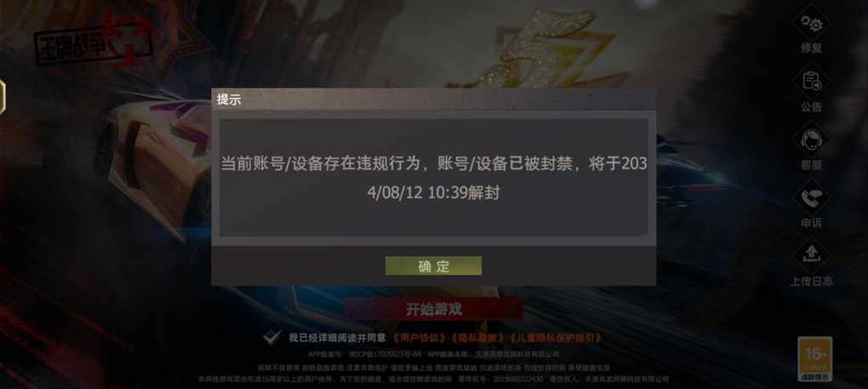This screenshot has width=868, height=389.
Task: Tap the 16+ age rating badge
Action: click(815, 358)
